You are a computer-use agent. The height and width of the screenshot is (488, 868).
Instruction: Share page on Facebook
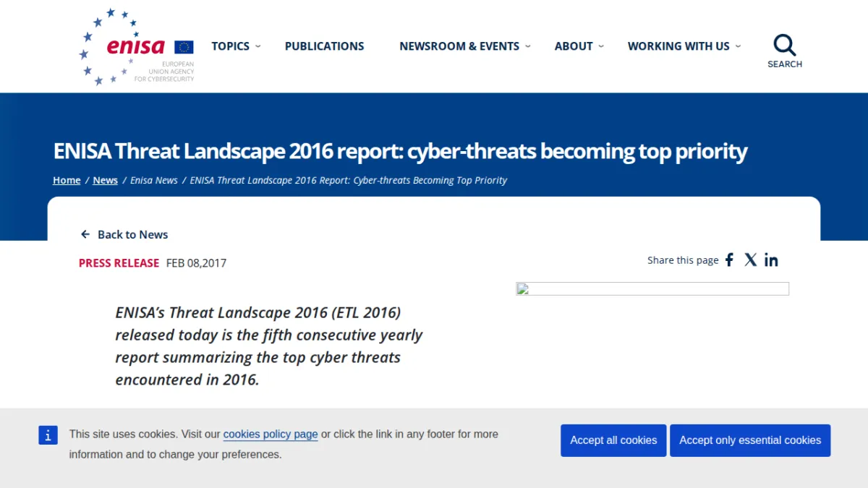[729, 260]
